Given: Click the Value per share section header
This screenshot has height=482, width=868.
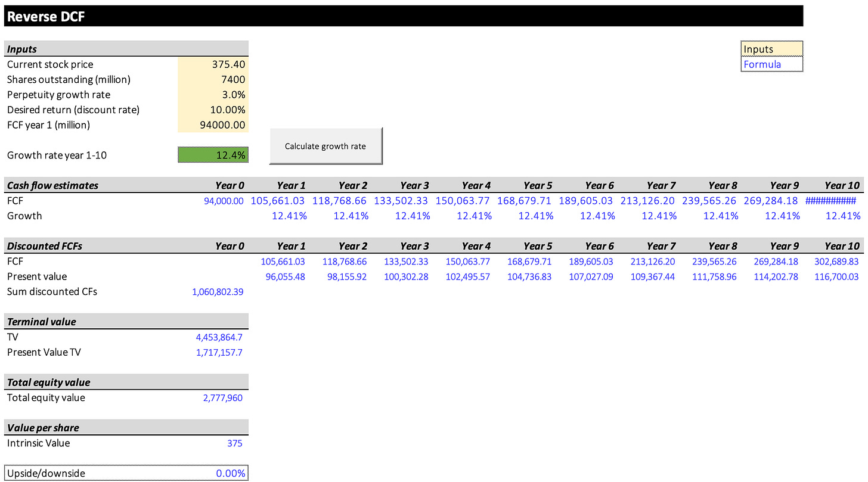Looking at the screenshot, I should (x=126, y=428).
